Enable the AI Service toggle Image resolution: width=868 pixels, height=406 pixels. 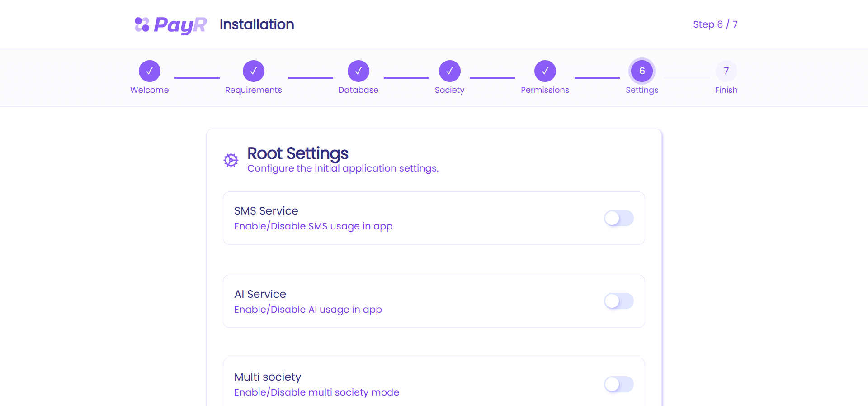(619, 301)
